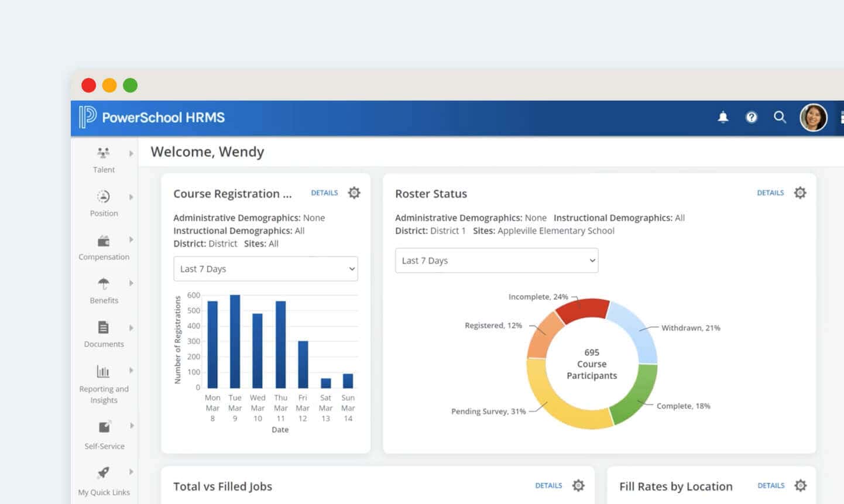844x504 pixels.
Task: Open Roster Status Last 7 Days dropdown
Action: (x=497, y=260)
